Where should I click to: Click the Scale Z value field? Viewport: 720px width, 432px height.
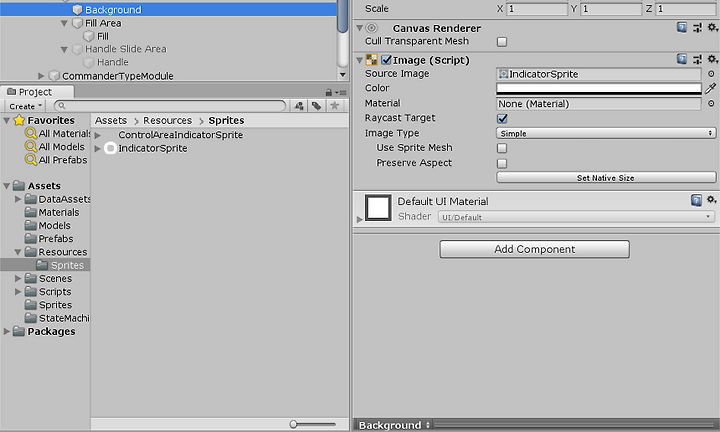(686, 9)
